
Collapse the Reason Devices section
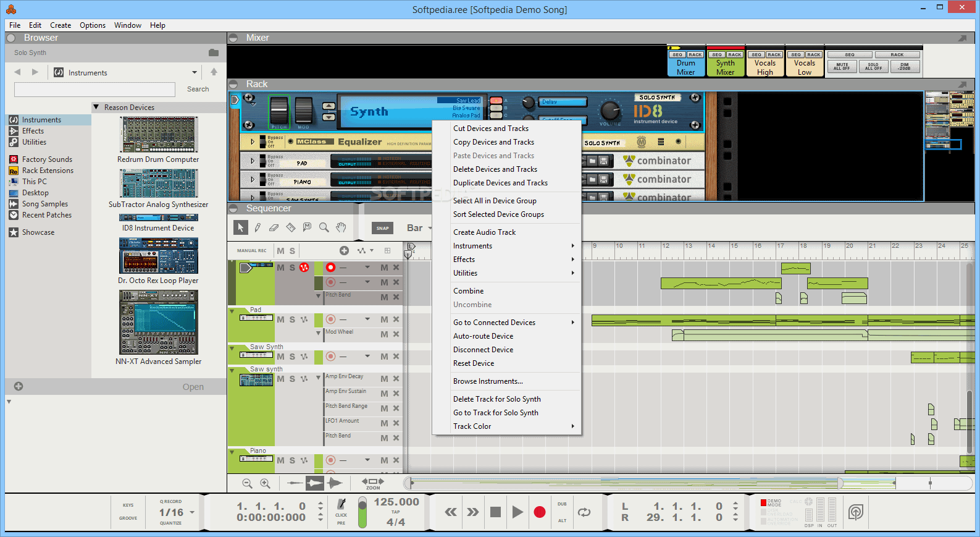96,107
